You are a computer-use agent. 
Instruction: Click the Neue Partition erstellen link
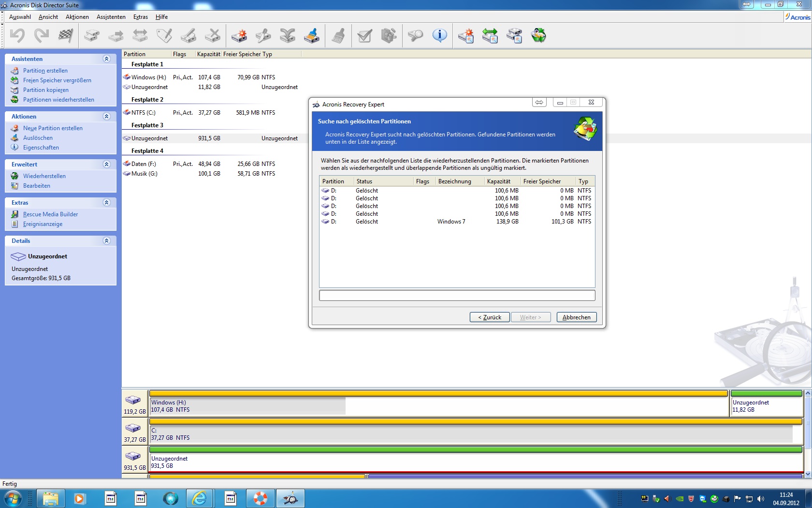pyautogui.click(x=53, y=128)
